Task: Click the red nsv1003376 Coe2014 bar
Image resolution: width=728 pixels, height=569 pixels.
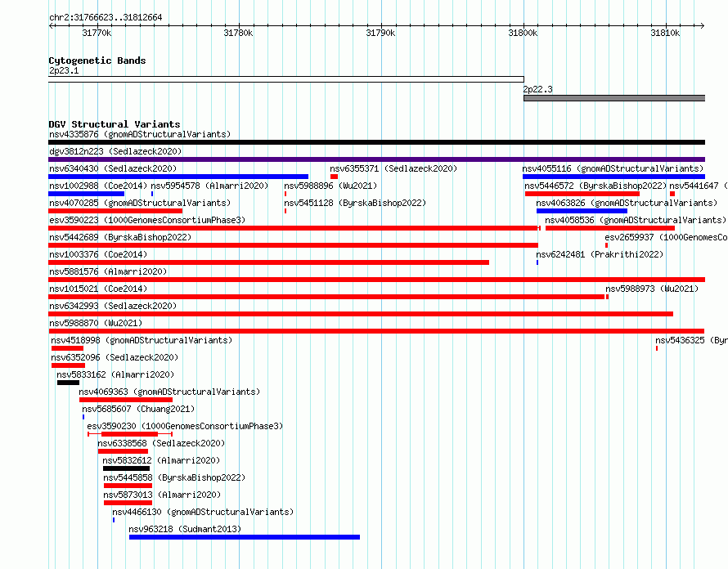Action: [x=269, y=262]
